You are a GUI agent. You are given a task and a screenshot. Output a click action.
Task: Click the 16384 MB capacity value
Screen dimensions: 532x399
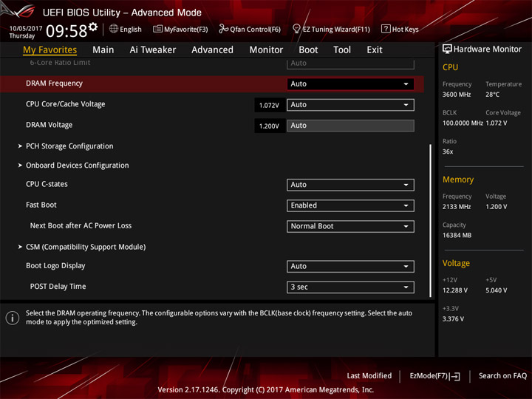click(x=457, y=235)
